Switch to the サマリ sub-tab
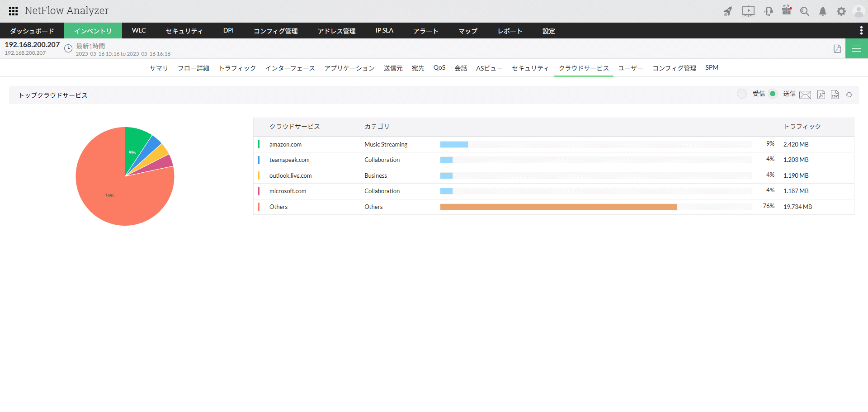The image size is (868, 412). click(159, 68)
